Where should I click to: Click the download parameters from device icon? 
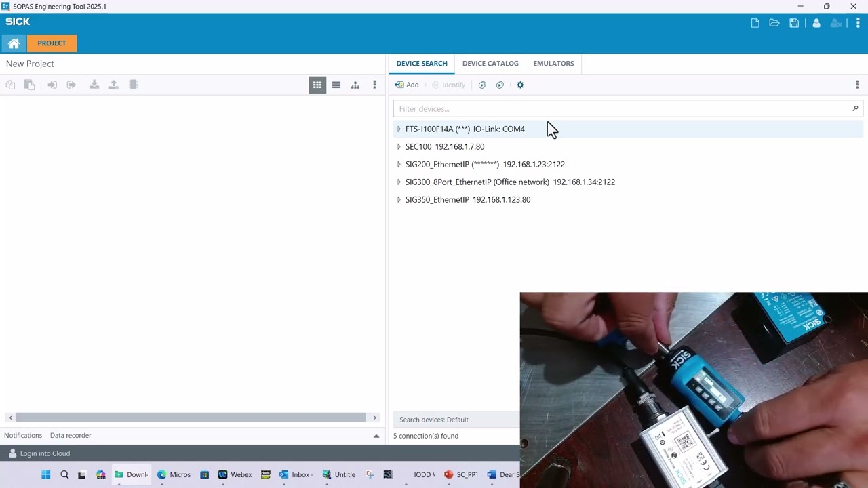point(94,85)
